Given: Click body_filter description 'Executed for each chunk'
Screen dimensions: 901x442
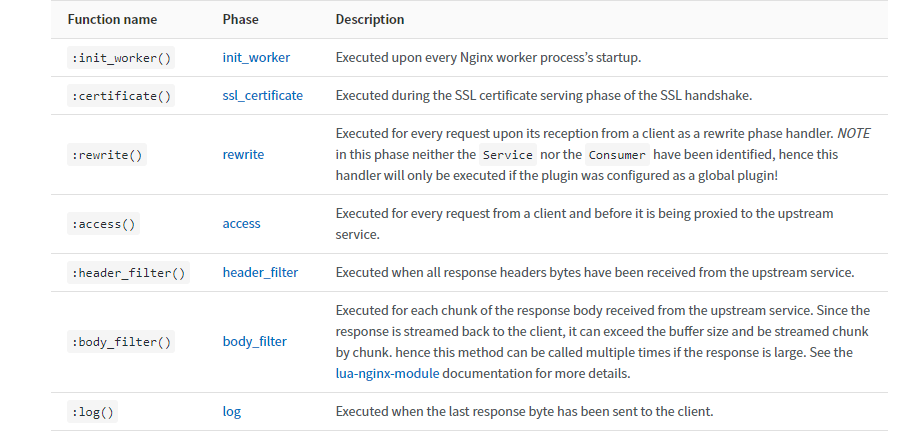Looking at the screenshot, I should pyautogui.click(x=603, y=342).
